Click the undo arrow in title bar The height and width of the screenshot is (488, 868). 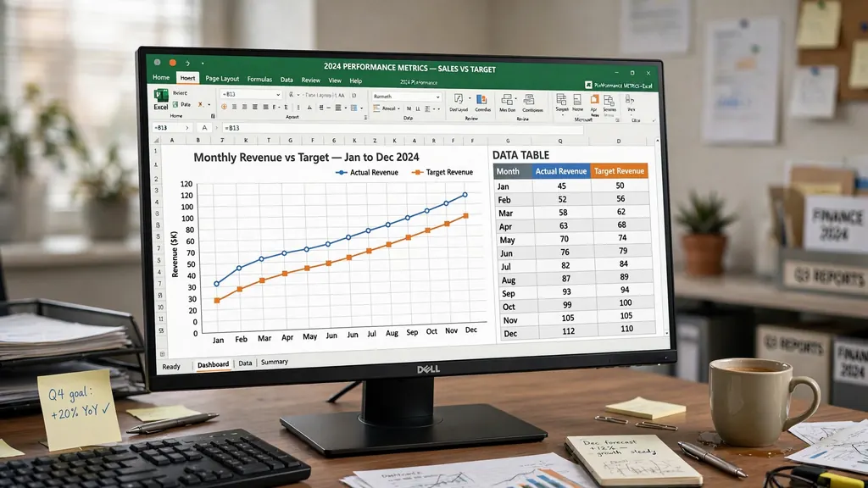[187, 63]
